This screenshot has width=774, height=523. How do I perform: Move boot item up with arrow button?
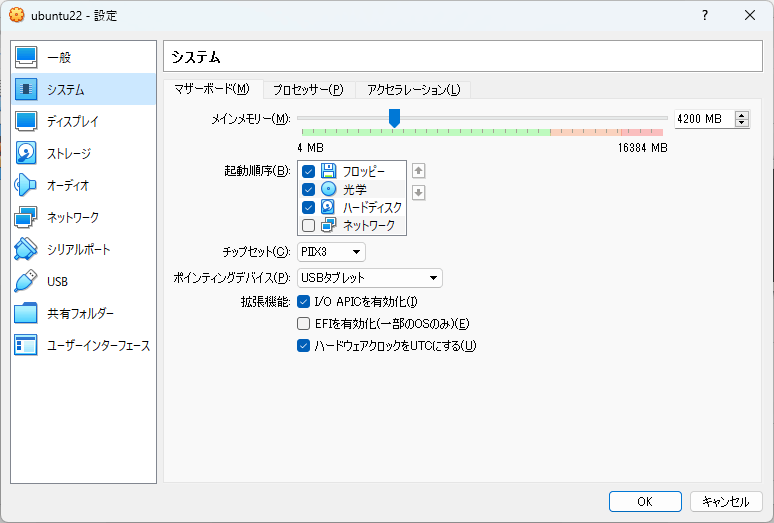pos(419,171)
